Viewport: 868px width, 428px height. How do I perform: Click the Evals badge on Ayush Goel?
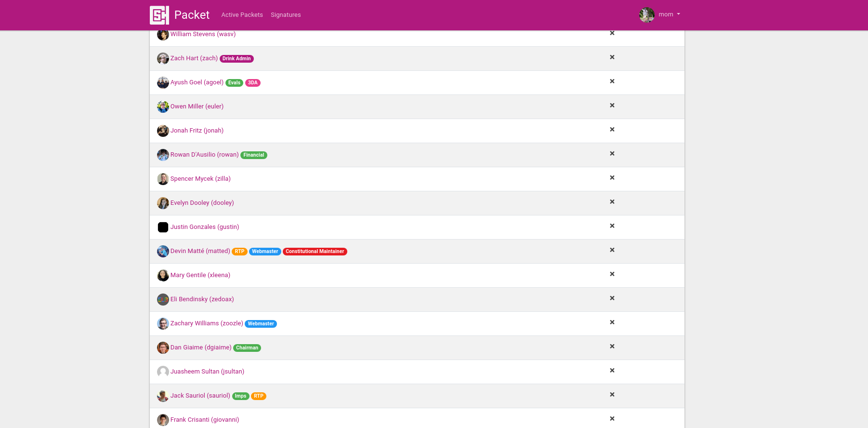pyautogui.click(x=234, y=83)
